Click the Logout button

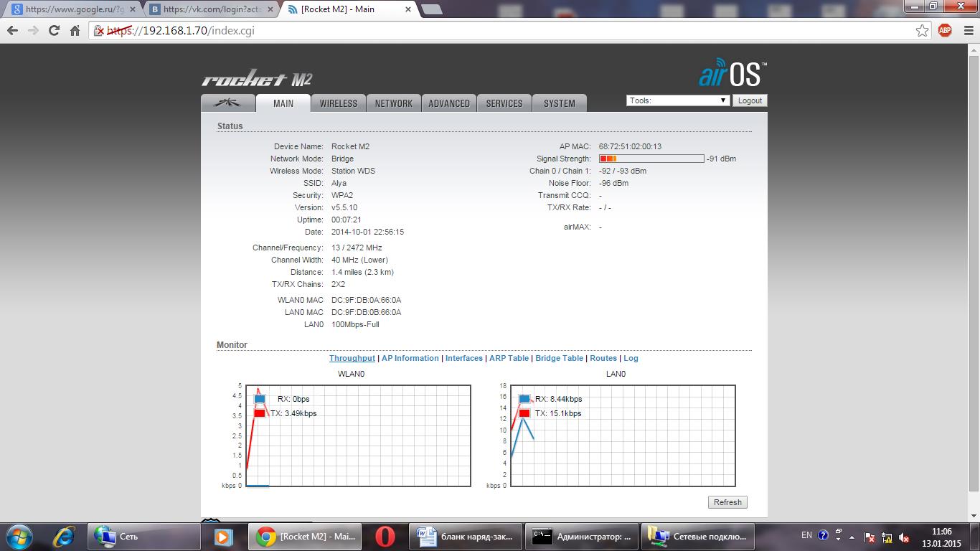coord(750,100)
